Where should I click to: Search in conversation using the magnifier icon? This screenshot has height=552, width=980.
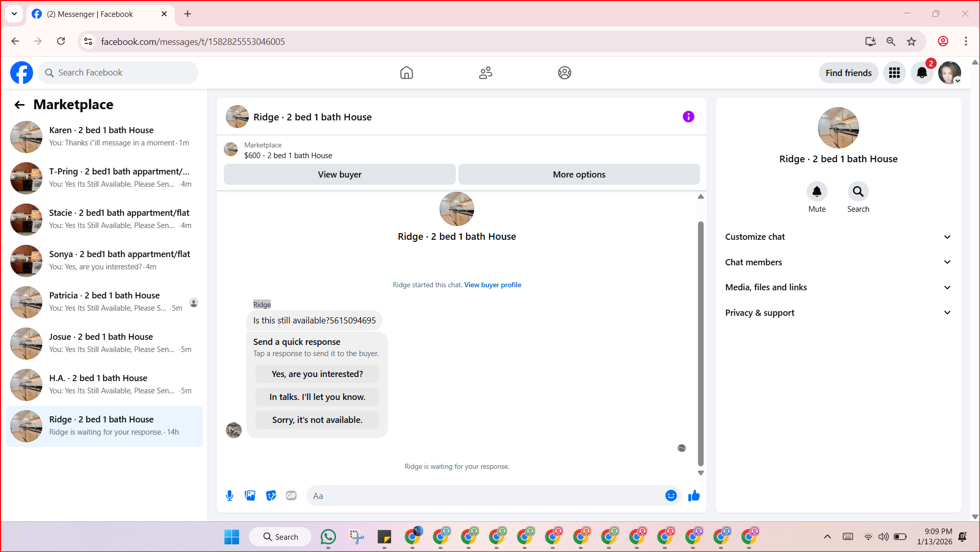[858, 192]
